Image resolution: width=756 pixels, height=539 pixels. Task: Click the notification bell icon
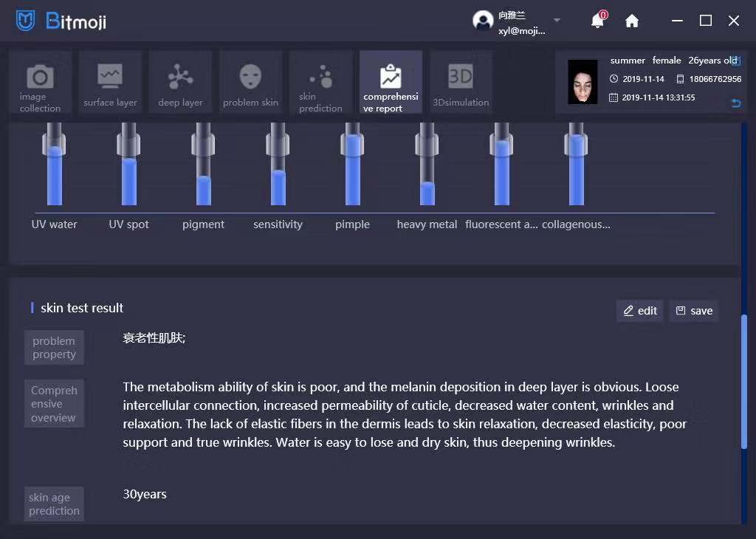pos(598,20)
